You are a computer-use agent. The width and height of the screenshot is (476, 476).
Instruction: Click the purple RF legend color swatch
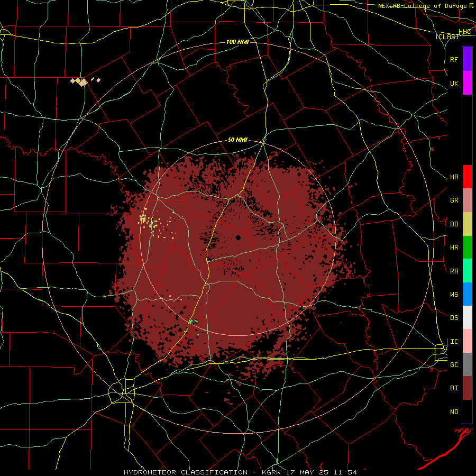[x=467, y=59]
